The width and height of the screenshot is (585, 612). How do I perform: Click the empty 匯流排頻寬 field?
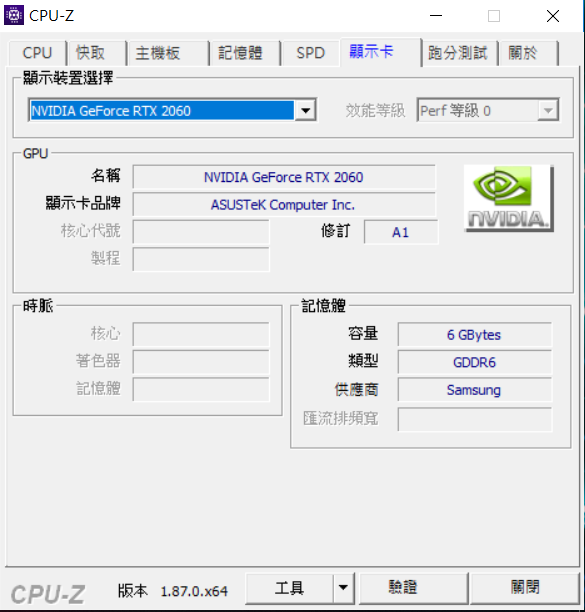pos(475,420)
